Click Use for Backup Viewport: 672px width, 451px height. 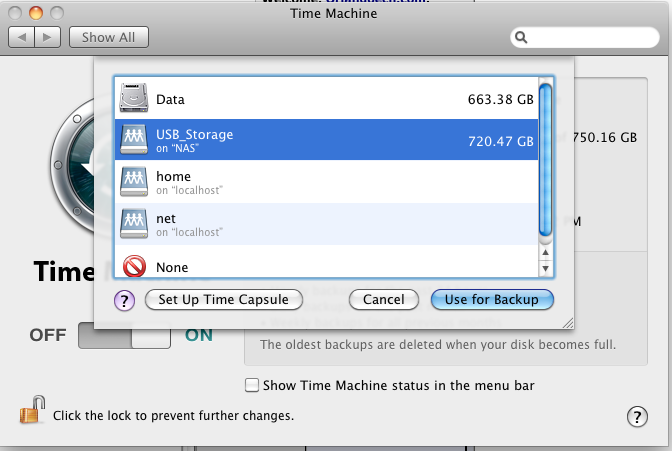[492, 299]
